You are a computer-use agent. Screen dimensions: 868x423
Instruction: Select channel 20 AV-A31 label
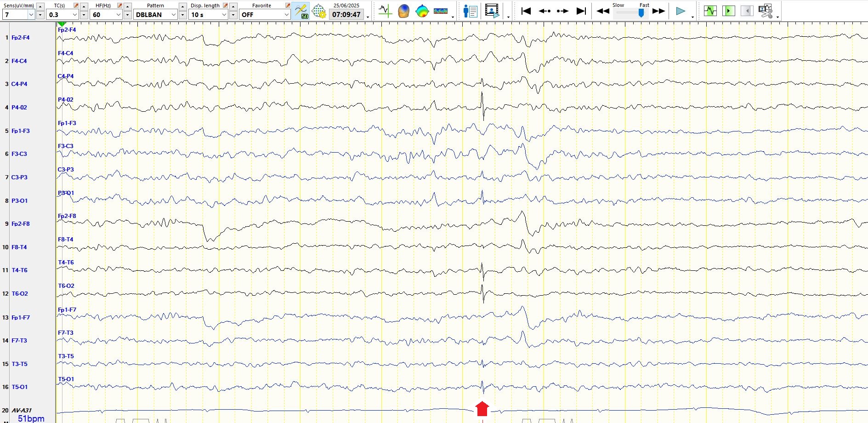(22, 411)
